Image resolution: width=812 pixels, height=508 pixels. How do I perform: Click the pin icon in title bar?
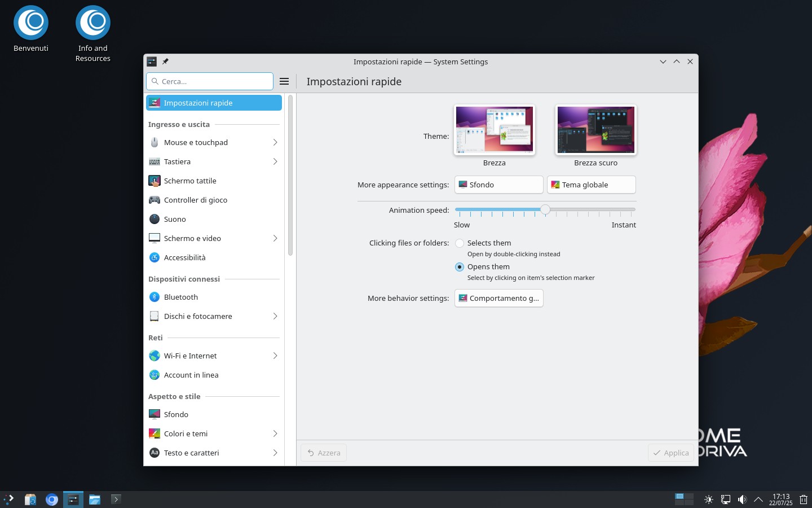[x=165, y=62]
